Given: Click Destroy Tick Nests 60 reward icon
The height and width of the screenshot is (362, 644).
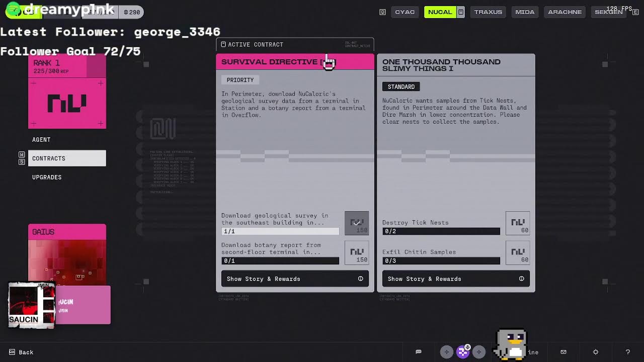Looking at the screenshot, I should (518, 223).
